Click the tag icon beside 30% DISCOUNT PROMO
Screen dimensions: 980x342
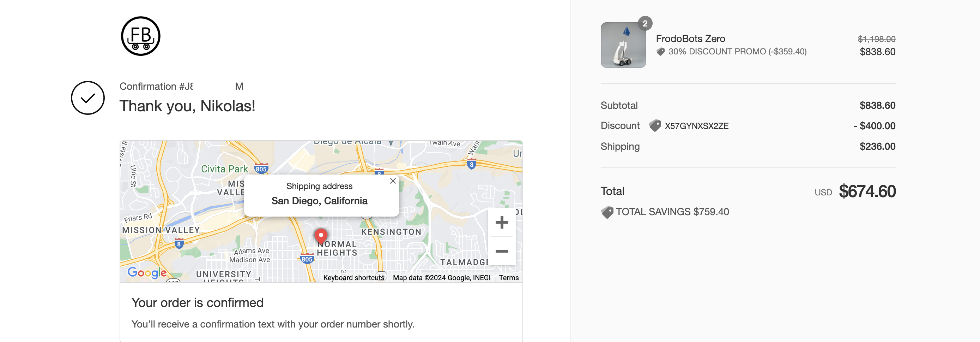(660, 52)
